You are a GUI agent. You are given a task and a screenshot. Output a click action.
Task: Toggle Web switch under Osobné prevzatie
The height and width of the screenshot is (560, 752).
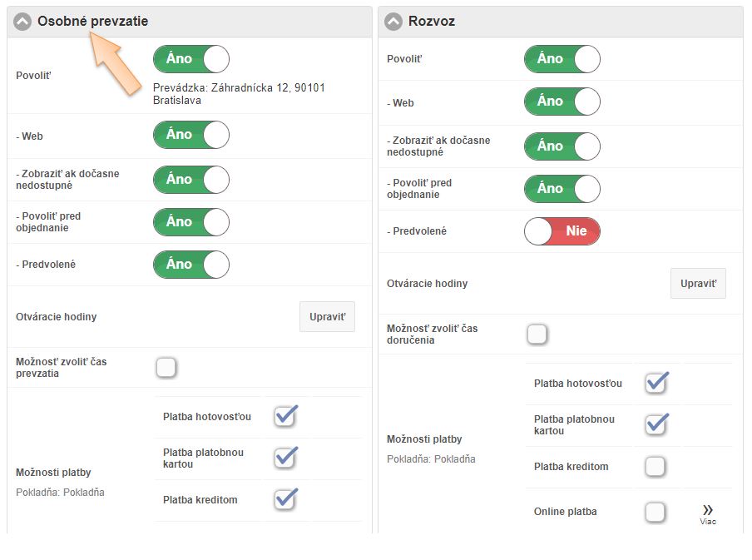click(190, 135)
